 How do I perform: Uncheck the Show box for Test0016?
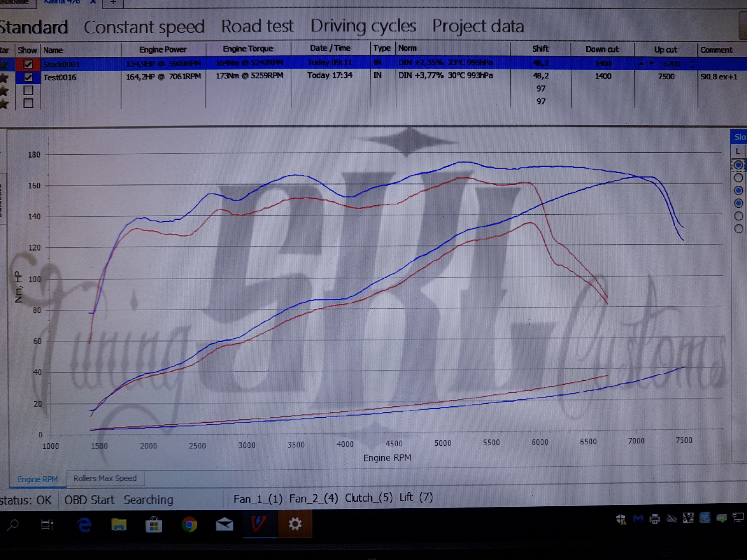(28, 77)
